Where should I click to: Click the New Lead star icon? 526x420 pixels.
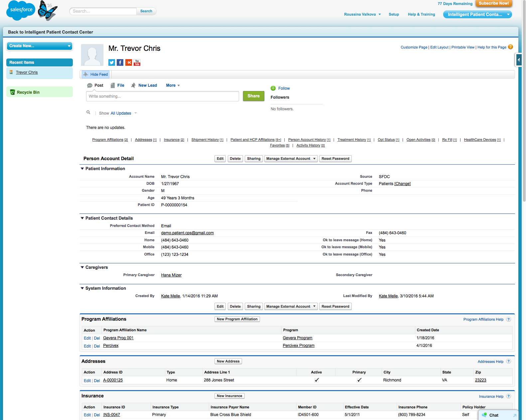point(133,85)
